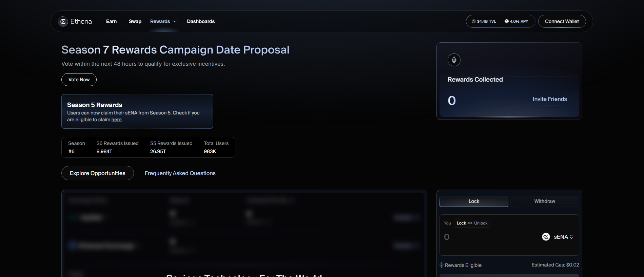Open the Dashboards page
644x277 pixels.
201,21
